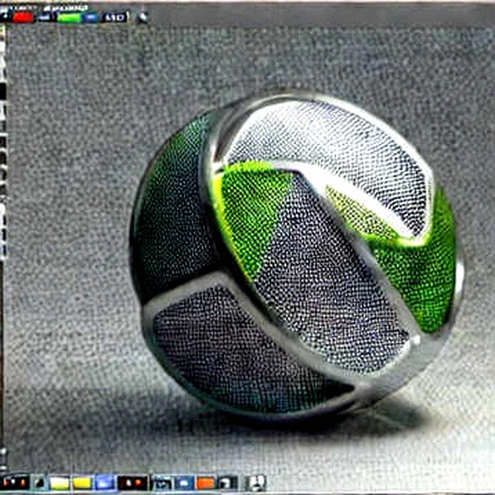Pick the orange swatch in bottom bar
Viewport: 495px width, 495px height.
205,483
